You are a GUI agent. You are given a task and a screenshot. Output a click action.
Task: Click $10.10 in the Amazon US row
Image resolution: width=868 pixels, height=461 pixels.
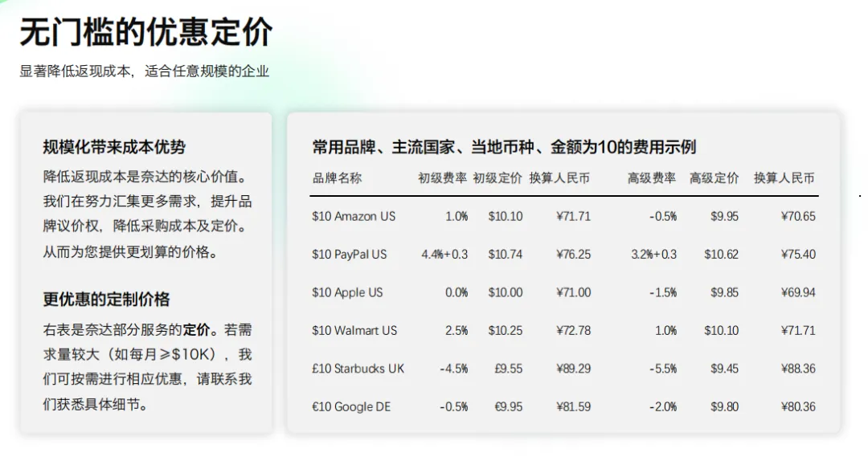[x=506, y=216]
